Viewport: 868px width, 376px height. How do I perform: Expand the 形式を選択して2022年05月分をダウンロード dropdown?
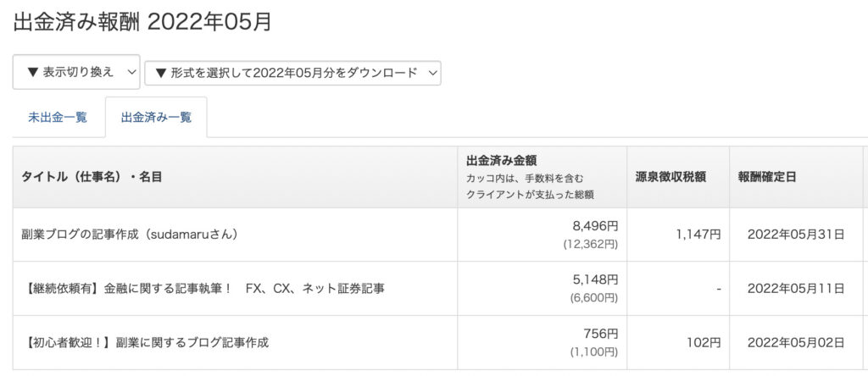click(292, 73)
